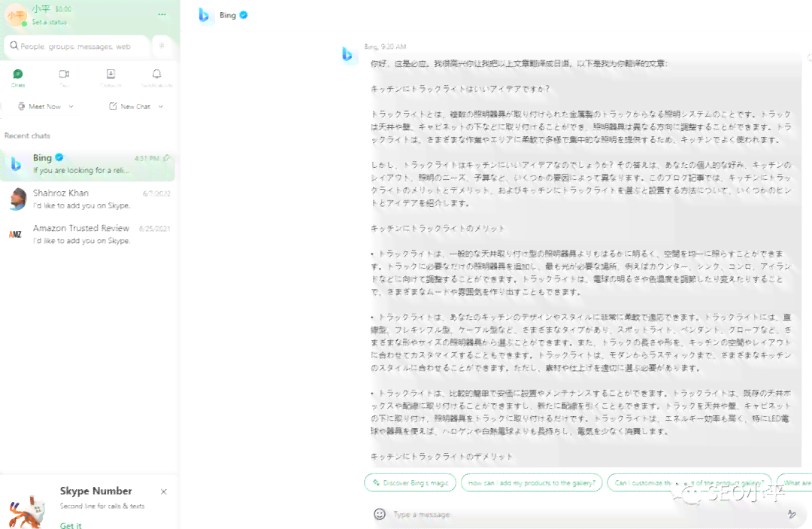Click the pen icon in message box
812x529 pixels.
pyautogui.click(x=791, y=514)
